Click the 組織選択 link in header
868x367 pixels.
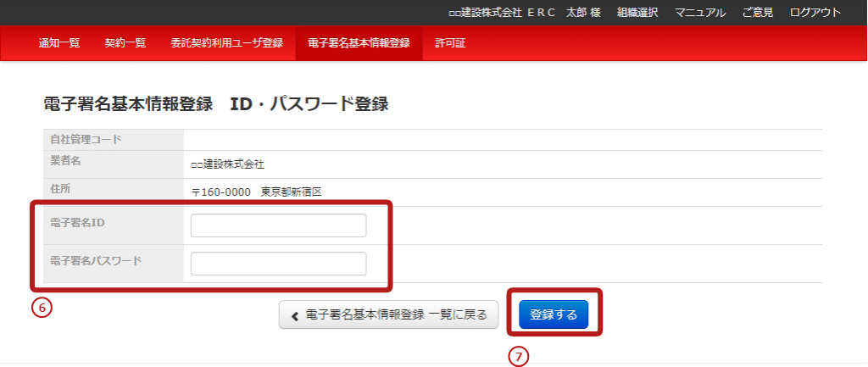pos(637,13)
